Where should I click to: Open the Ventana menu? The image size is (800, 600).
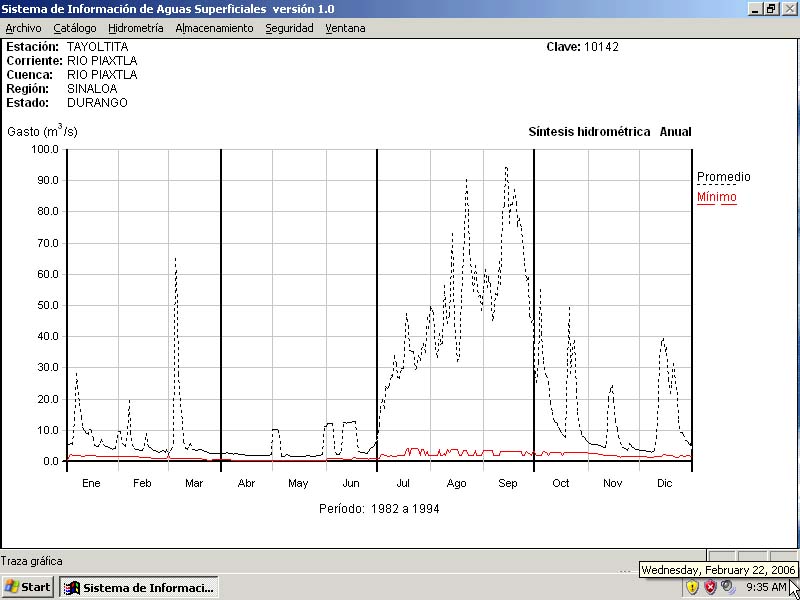point(345,28)
